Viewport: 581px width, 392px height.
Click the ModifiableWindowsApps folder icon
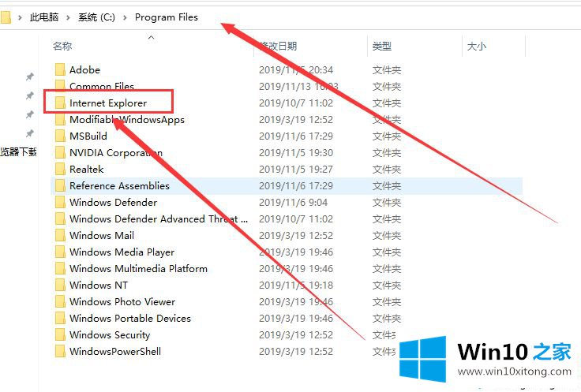[x=60, y=119]
